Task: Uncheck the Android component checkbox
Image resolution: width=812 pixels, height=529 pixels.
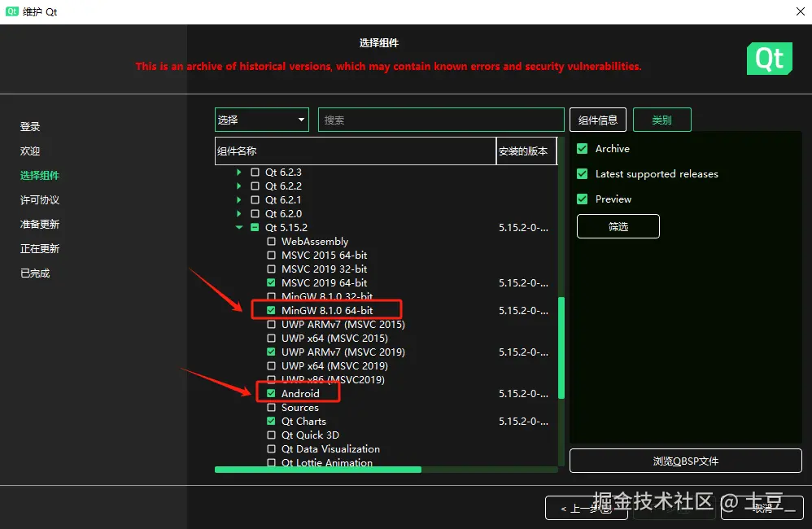Action: click(x=271, y=393)
